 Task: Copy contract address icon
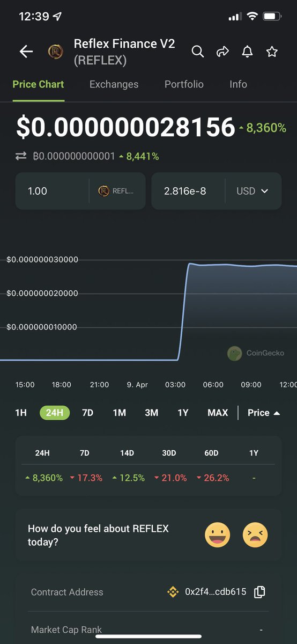[259, 592]
